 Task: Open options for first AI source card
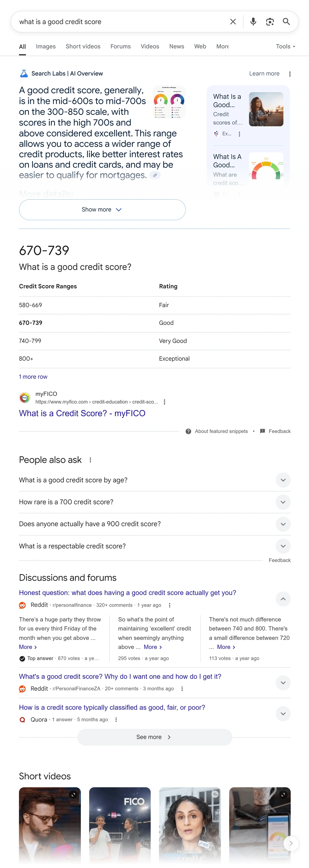[239, 134]
